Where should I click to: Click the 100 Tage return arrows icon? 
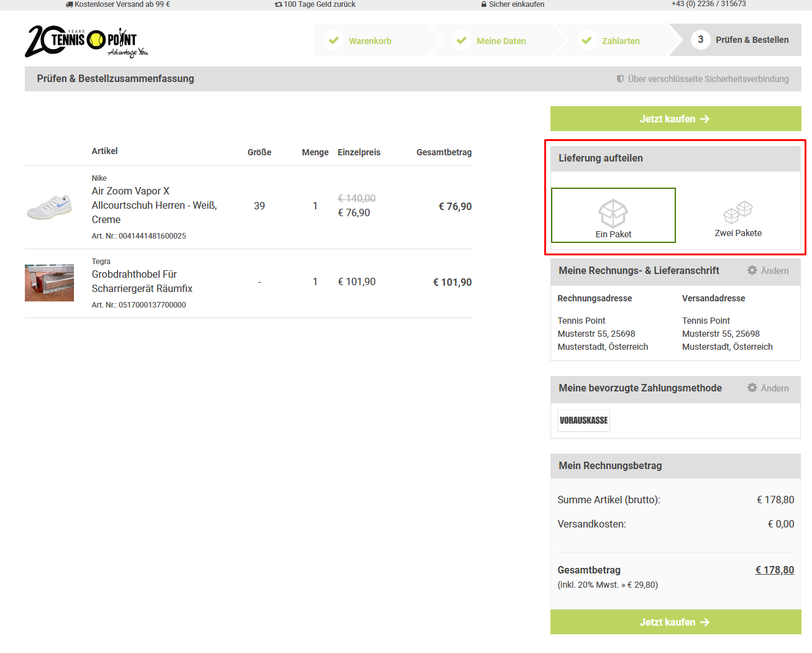pyautogui.click(x=278, y=4)
